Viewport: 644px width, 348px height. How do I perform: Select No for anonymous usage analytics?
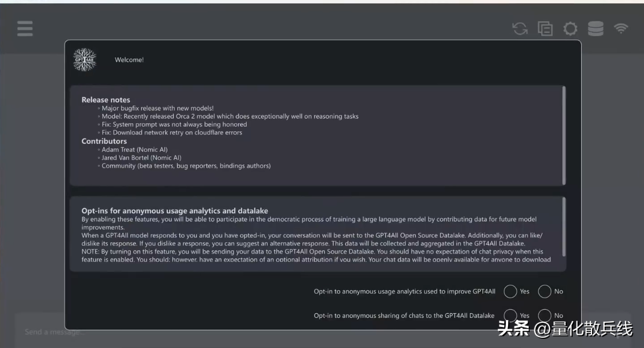[545, 292]
